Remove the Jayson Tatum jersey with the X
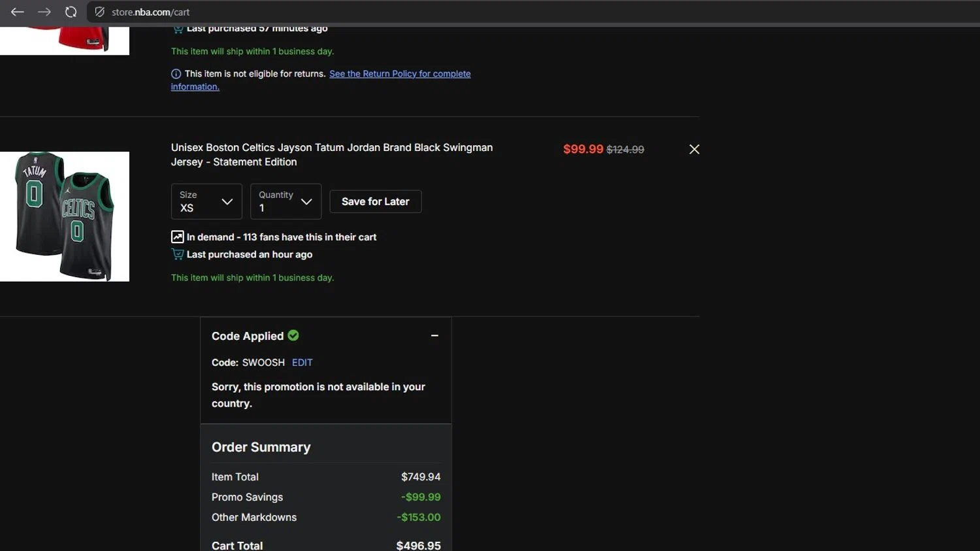Viewport: 980px width, 551px height. tap(694, 149)
